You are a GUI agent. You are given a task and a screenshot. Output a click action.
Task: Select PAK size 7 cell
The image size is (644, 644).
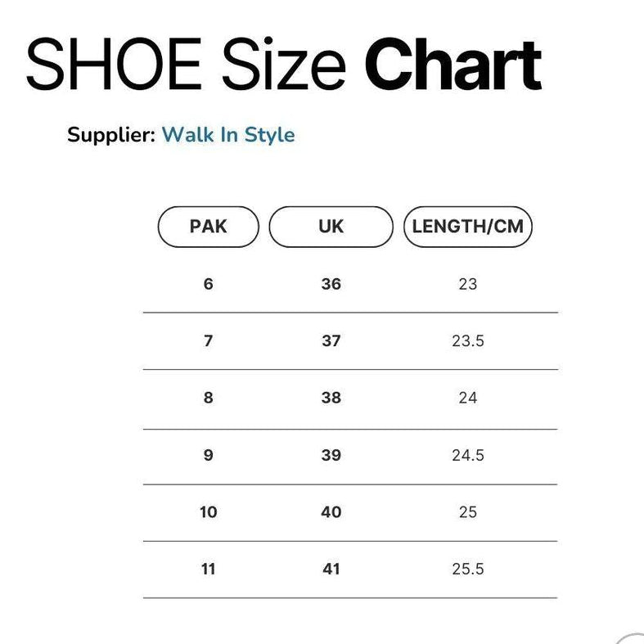[208, 341]
